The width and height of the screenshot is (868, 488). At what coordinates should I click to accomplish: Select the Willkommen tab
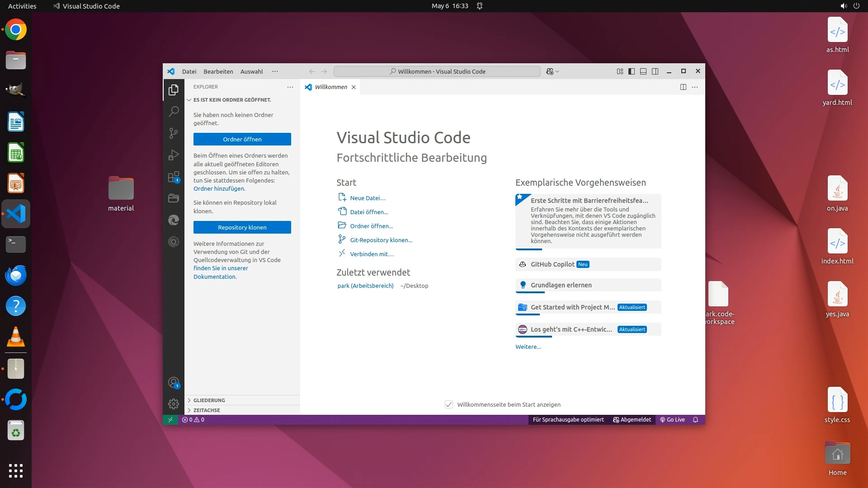(330, 87)
